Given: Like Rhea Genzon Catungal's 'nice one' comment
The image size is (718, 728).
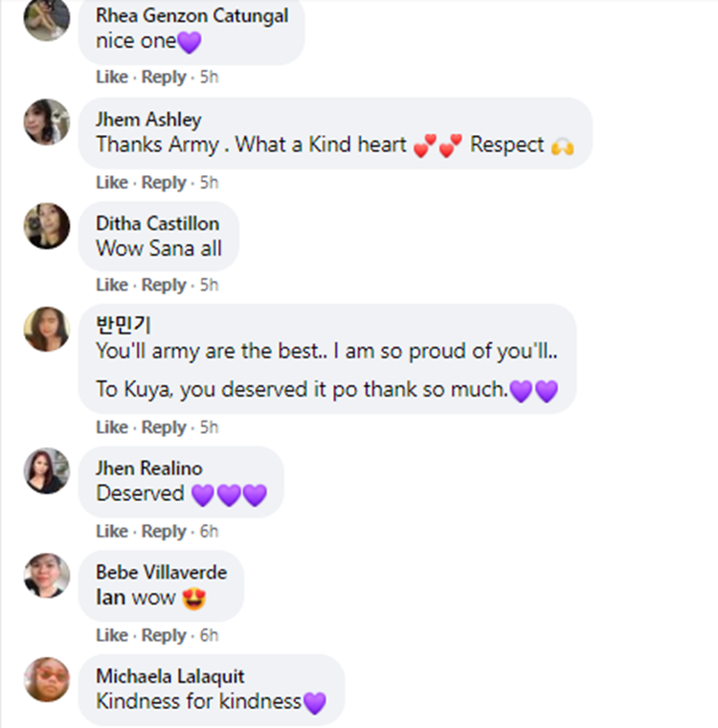Looking at the screenshot, I should coord(111,77).
